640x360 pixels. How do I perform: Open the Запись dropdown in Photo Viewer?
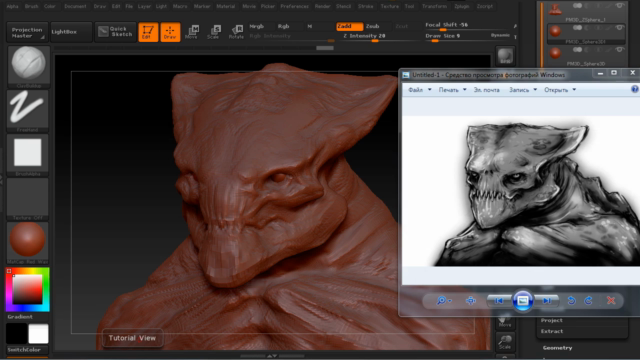523,90
